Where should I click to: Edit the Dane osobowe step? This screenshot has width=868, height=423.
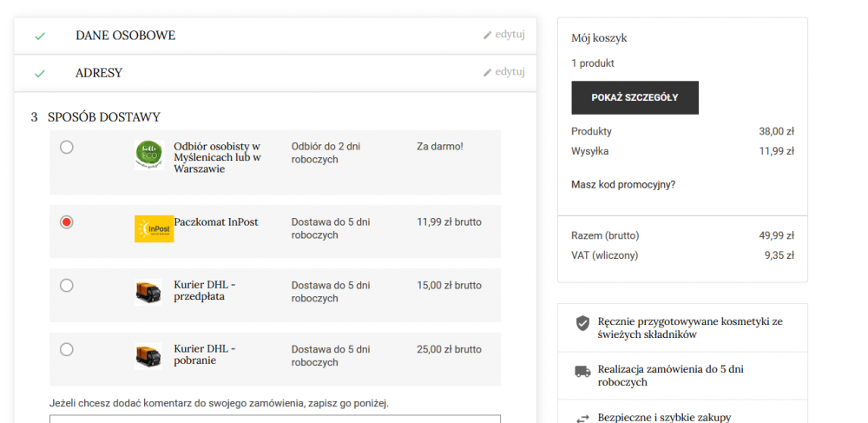pyautogui.click(x=504, y=35)
